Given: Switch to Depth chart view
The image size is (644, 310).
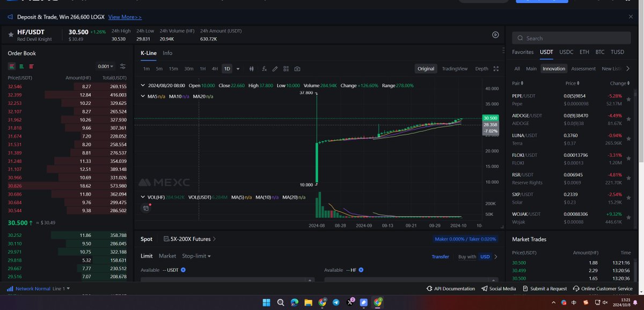Looking at the screenshot, I should [x=482, y=69].
